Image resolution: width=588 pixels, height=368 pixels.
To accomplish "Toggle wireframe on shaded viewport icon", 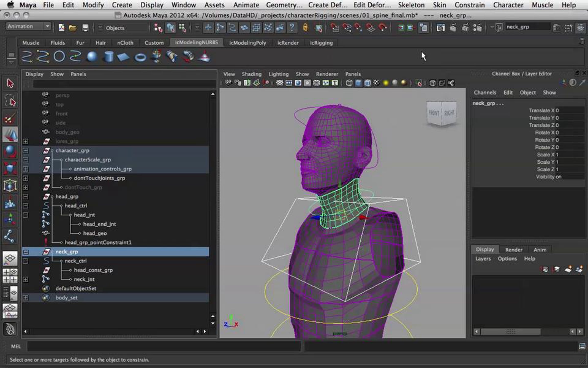I will [367, 83].
